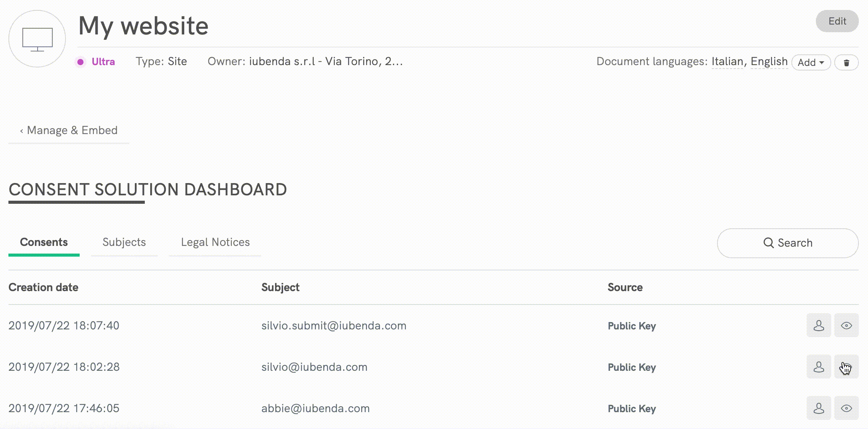Screen dimensions: 868x429
Task: Click the Edit button
Action: click(x=837, y=21)
